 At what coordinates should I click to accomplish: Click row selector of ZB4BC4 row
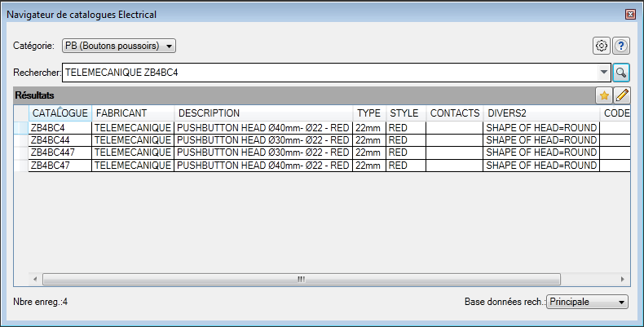click(x=21, y=128)
